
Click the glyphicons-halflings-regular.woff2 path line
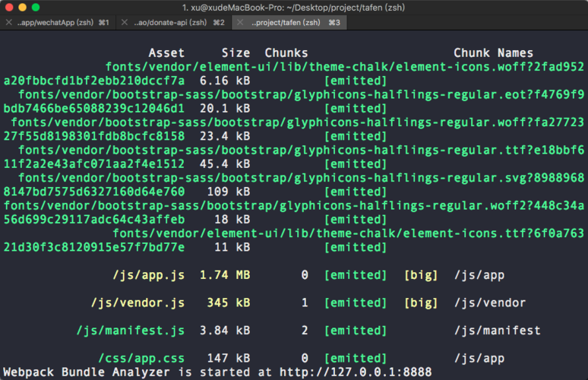coord(294,206)
